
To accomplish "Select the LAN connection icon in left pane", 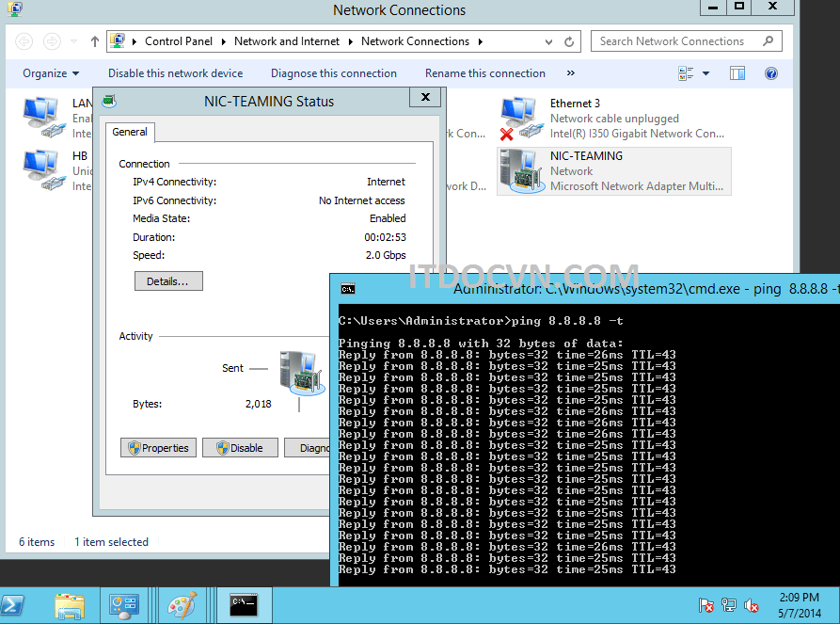I will [x=41, y=115].
